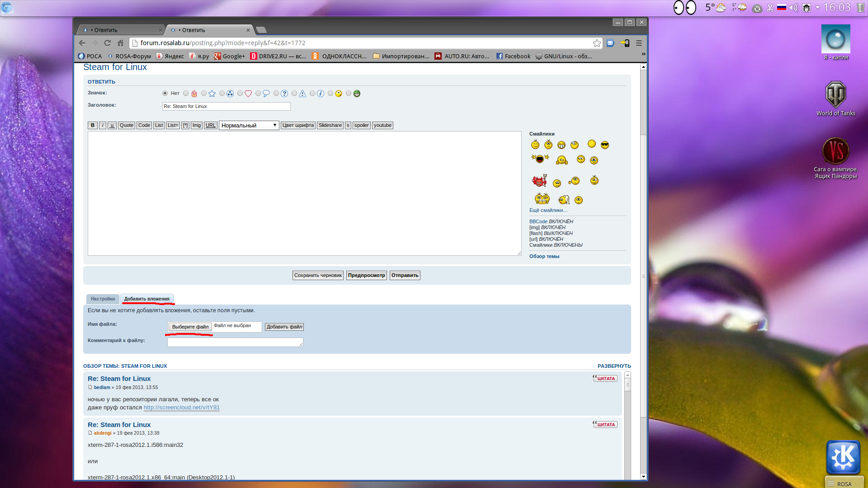Click Выберите файл to choose attachment
868x488 pixels.
pyautogui.click(x=190, y=327)
